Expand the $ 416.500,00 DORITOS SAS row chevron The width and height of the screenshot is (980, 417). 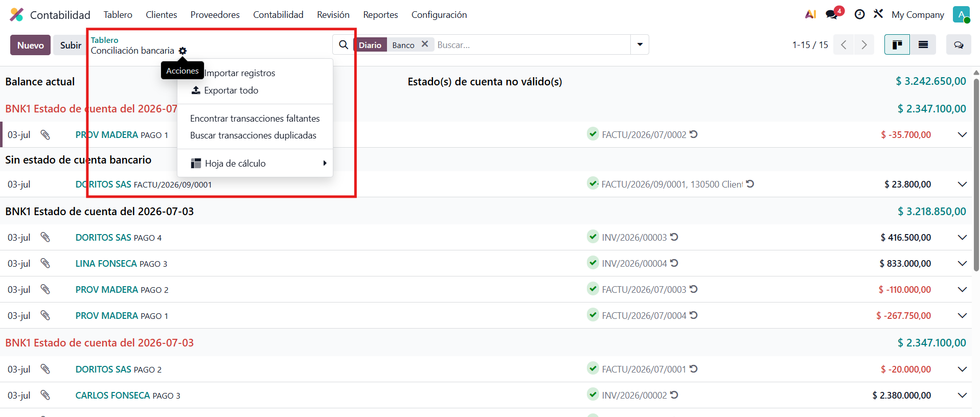962,238
